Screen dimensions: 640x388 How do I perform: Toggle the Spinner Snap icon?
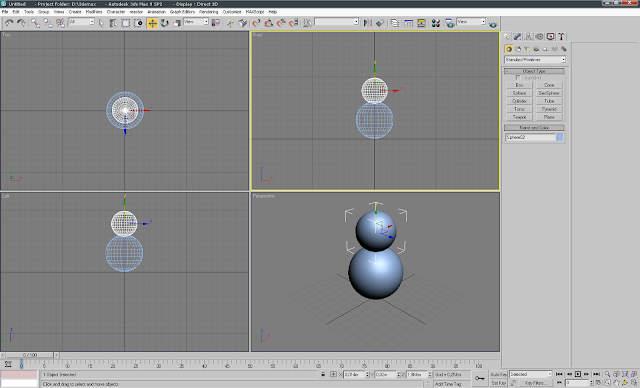coord(293,23)
